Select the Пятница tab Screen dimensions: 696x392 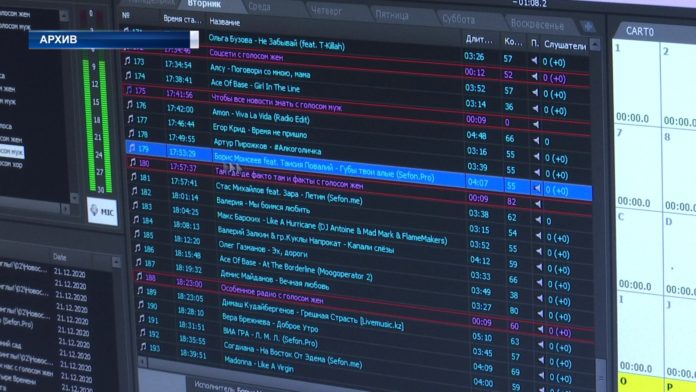coord(392,15)
